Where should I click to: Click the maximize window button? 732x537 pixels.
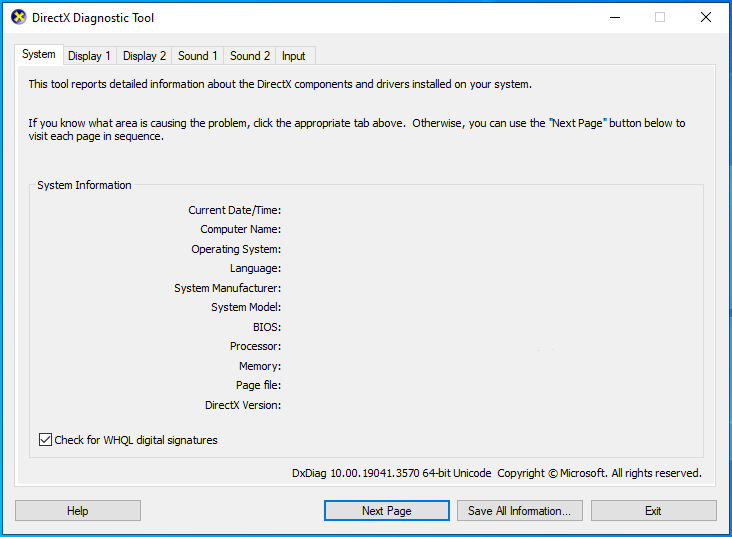click(660, 18)
